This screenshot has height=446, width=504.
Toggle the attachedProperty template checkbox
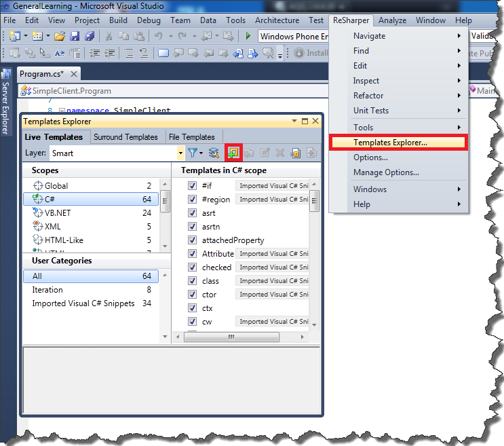click(x=192, y=240)
